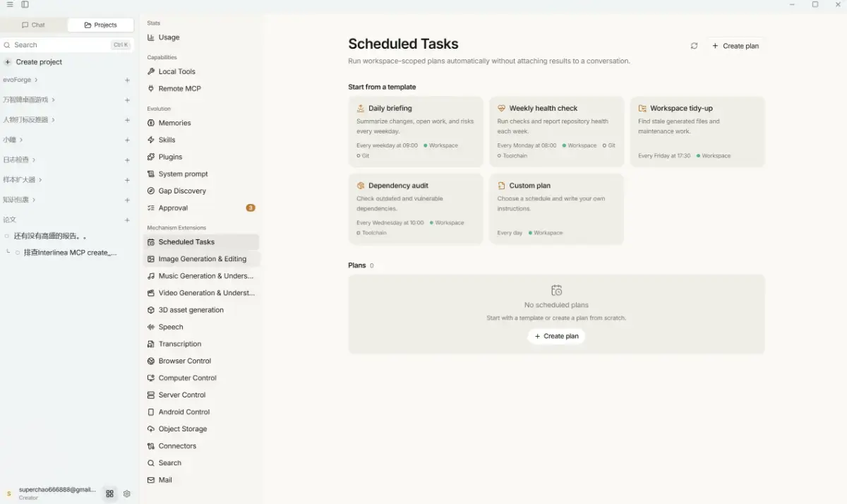This screenshot has height=504, width=847.
Task: Open hamburger menu in title bar
Action: tap(10, 4)
